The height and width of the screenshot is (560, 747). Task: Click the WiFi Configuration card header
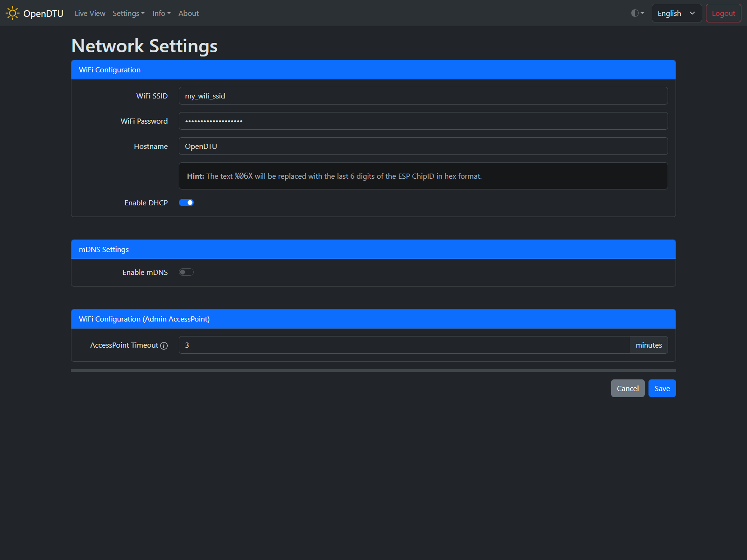coord(373,70)
